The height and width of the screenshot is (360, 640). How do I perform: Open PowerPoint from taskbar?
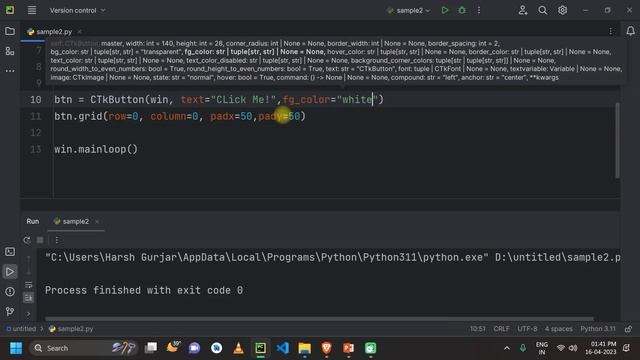[x=349, y=348]
